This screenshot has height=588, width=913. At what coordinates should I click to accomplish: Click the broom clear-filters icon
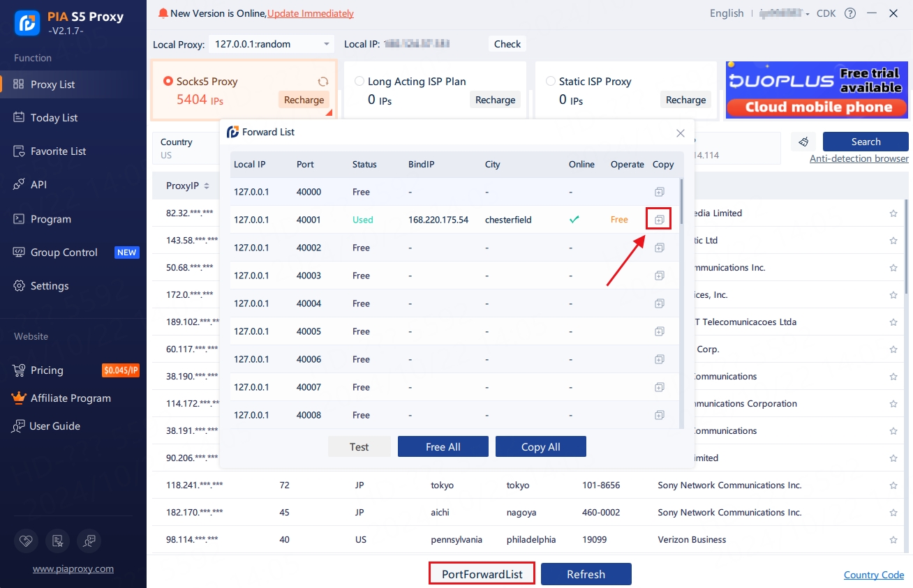tap(803, 142)
